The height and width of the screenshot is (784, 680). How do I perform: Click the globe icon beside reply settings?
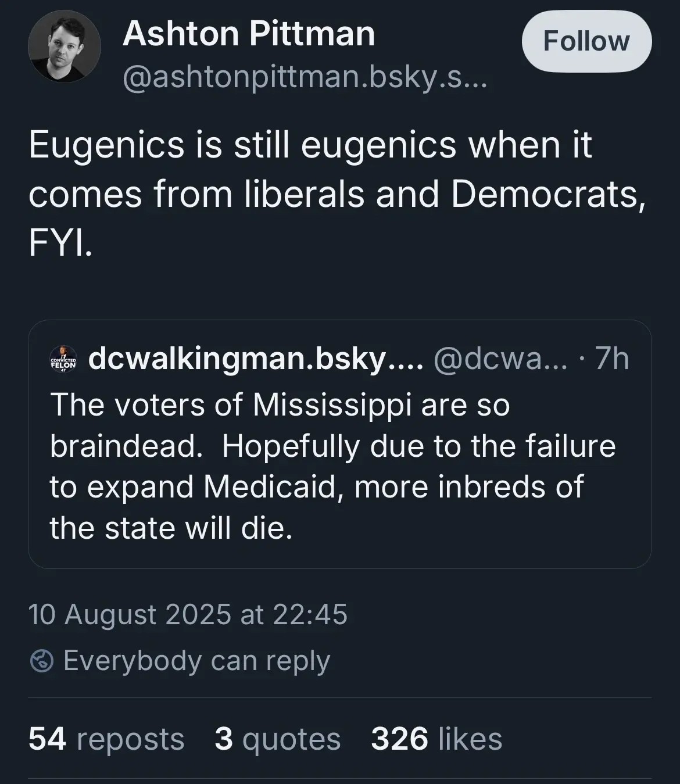coord(41,661)
